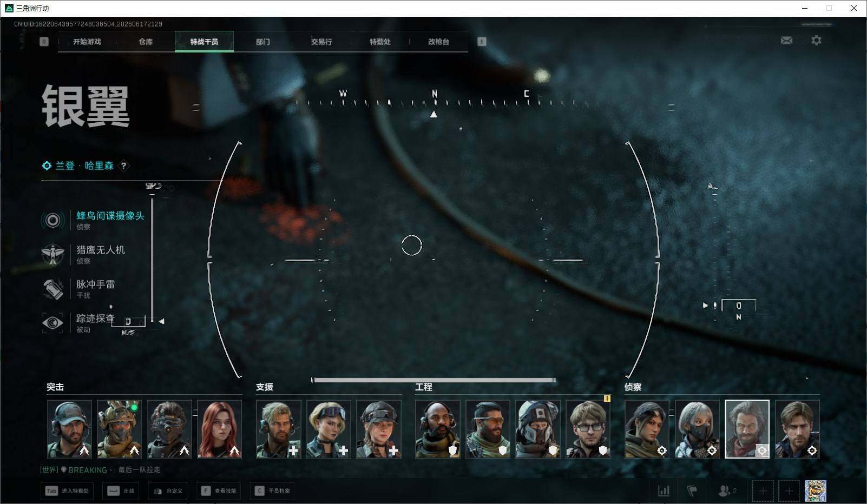Open the statistics bar chart icon
867x504 pixels.
click(664, 491)
